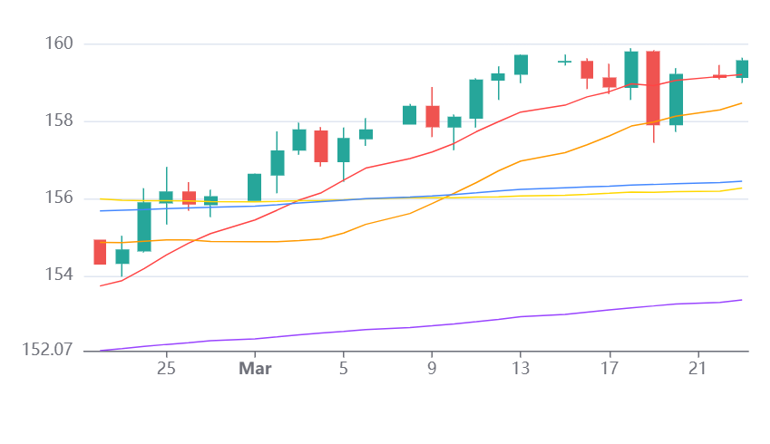Click the purple moving average line
Viewport: 770px width, 444px height.
pyautogui.click(x=422, y=326)
